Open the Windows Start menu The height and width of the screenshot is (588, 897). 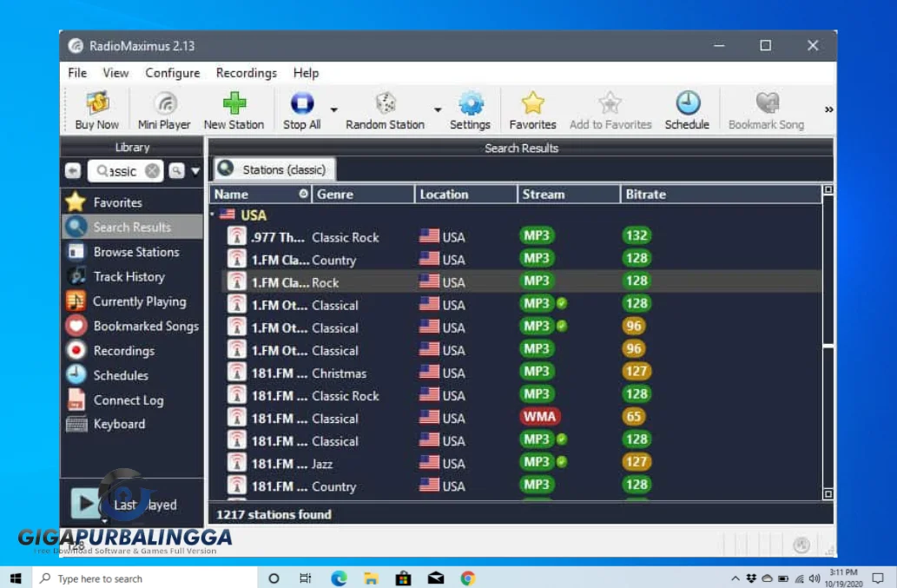click(16, 578)
